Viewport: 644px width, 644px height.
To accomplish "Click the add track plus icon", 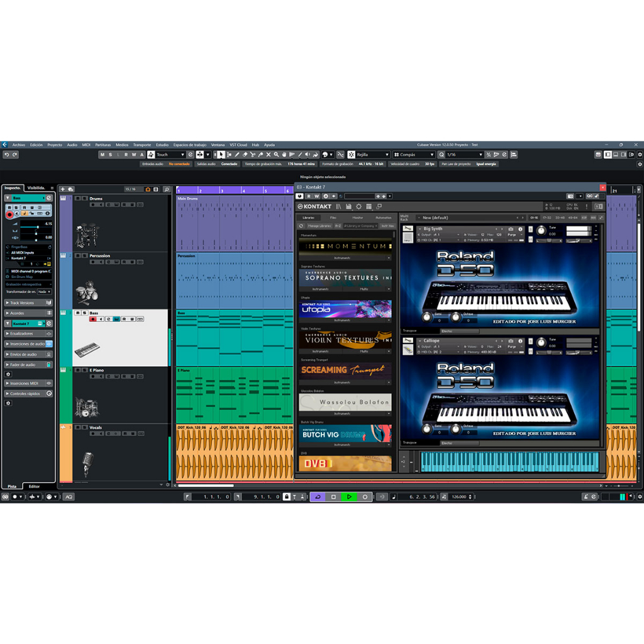I will [x=63, y=189].
